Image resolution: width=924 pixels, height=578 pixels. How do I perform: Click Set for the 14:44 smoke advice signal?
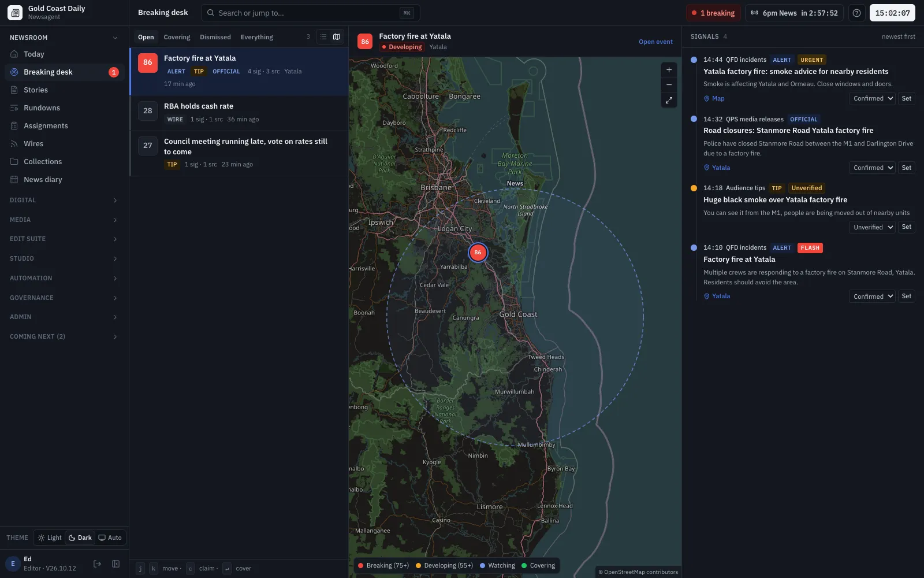click(x=907, y=99)
